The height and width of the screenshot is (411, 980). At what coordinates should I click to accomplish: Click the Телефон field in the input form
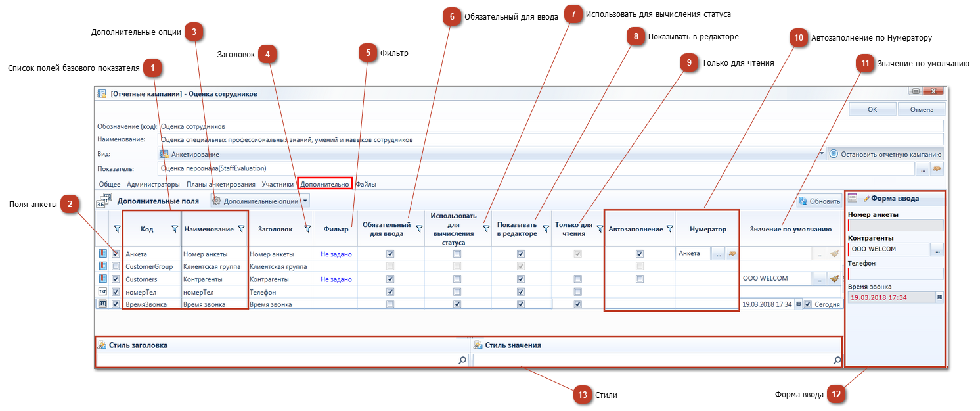pyautogui.click(x=895, y=274)
